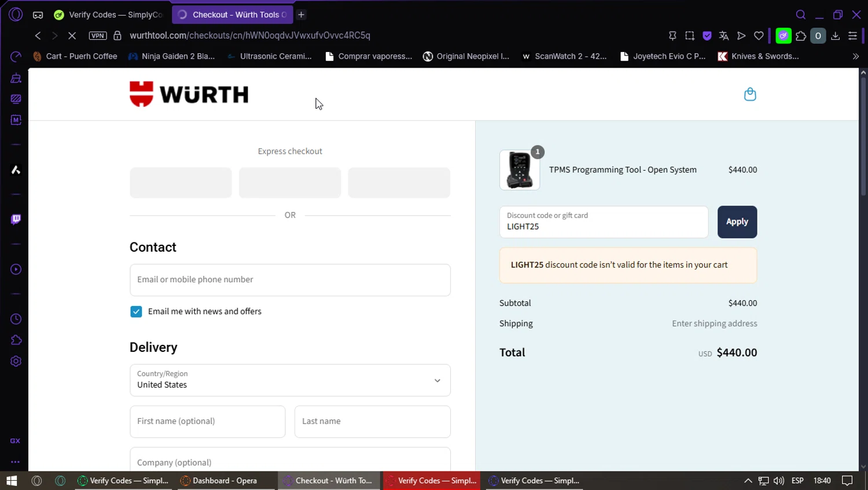Click the player arrow icon in toolbar

(741, 36)
